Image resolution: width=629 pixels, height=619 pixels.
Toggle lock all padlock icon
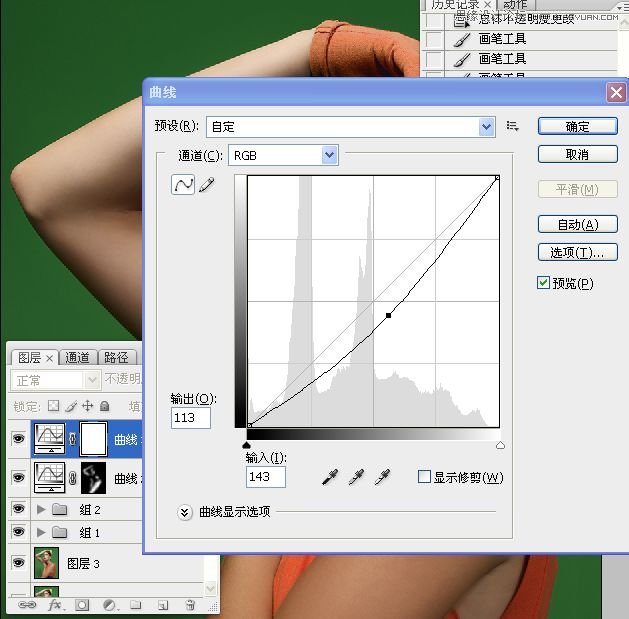point(105,406)
